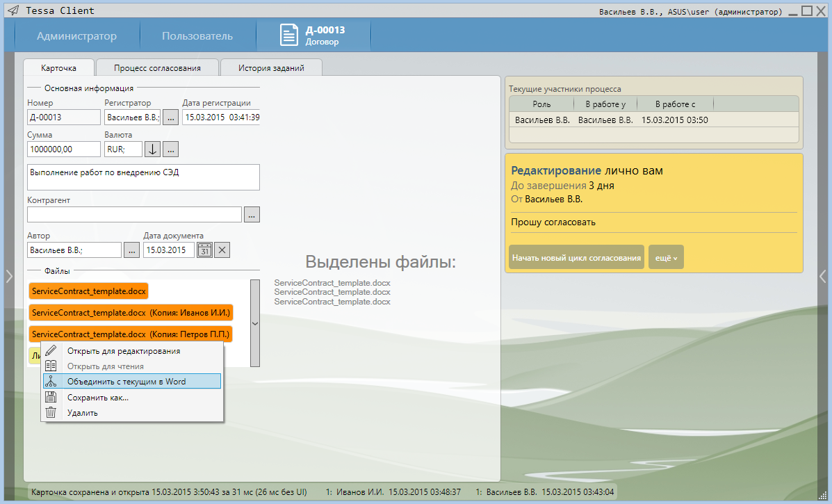This screenshot has width=832, height=504.
Task: Click the Сумма input field
Action: [64, 149]
